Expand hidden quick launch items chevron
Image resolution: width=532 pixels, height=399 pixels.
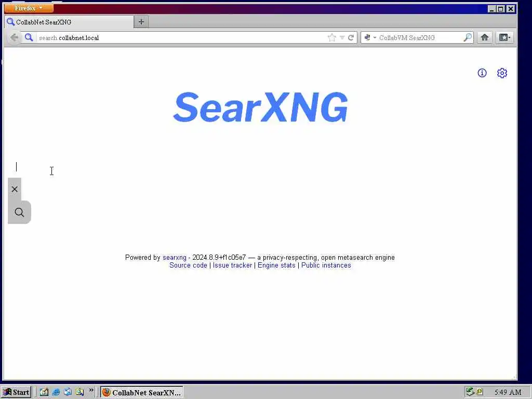[x=91, y=391]
